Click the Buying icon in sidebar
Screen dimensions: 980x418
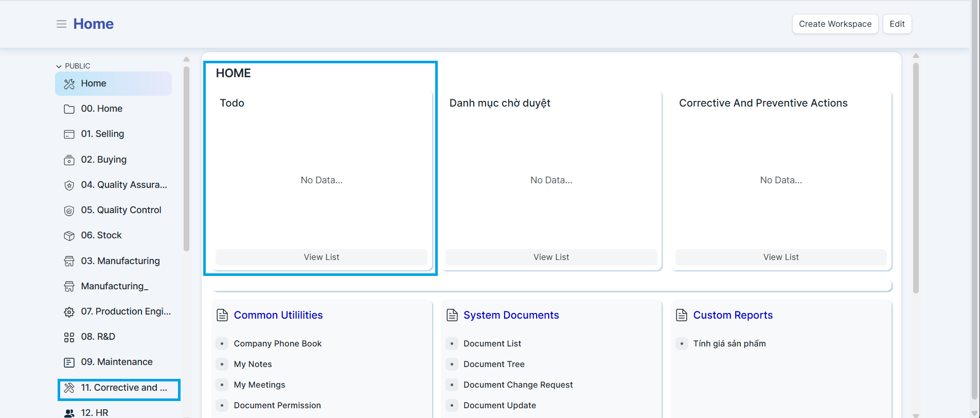click(69, 160)
